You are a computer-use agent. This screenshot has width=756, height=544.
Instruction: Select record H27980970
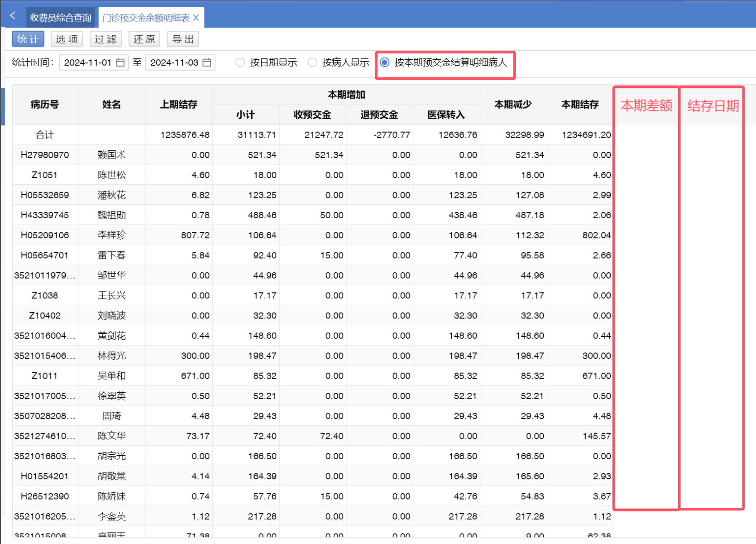pyautogui.click(x=45, y=155)
